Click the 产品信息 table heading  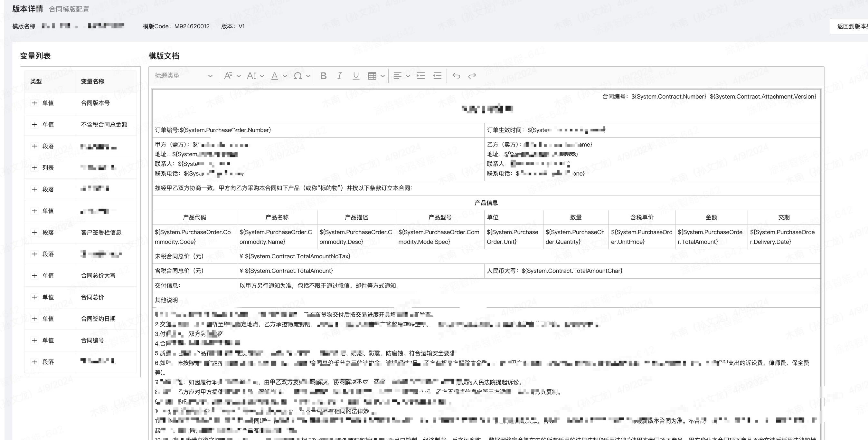[x=486, y=203]
